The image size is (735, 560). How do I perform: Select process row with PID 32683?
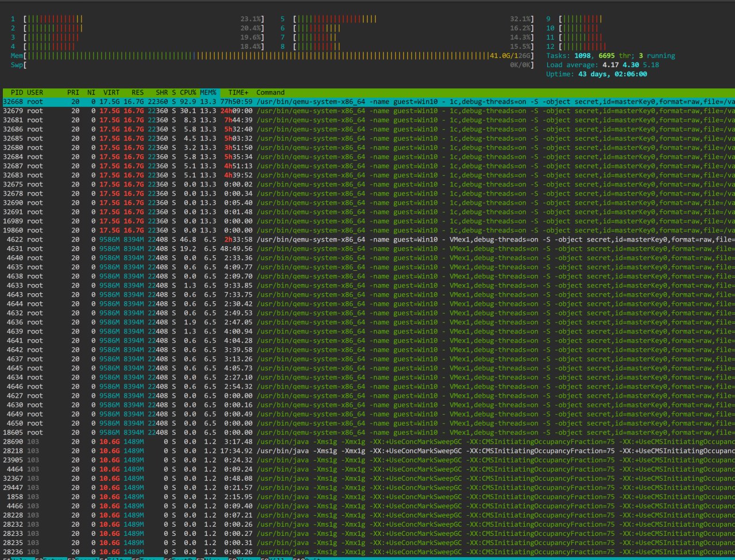coord(367,175)
